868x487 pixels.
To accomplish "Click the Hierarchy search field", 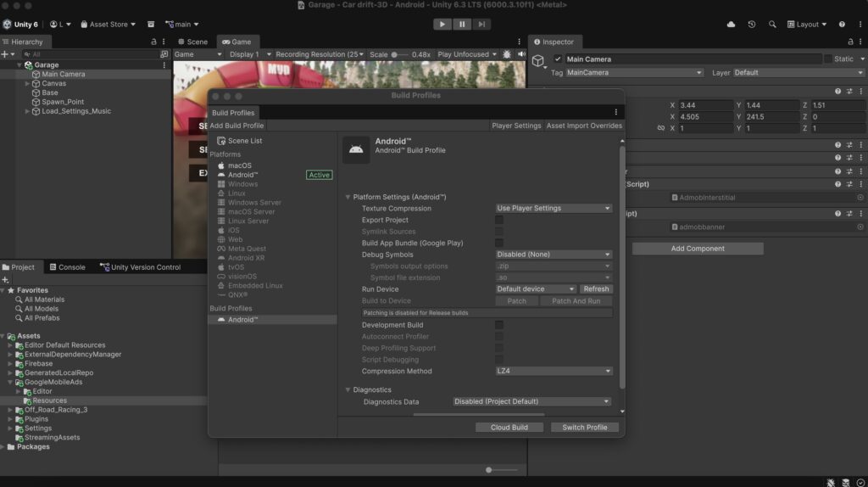I will point(92,54).
